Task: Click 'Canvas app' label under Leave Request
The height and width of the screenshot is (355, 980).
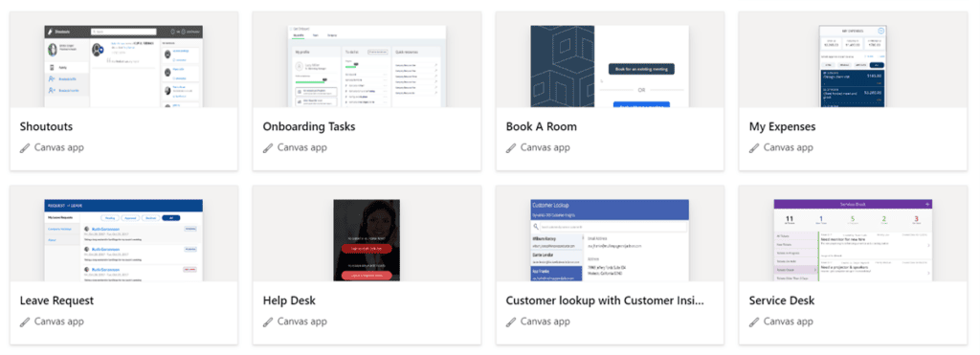Action: coord(58,322)
